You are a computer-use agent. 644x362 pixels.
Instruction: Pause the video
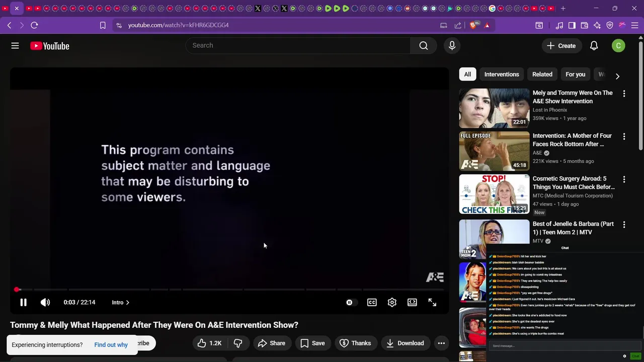(23, 302)
